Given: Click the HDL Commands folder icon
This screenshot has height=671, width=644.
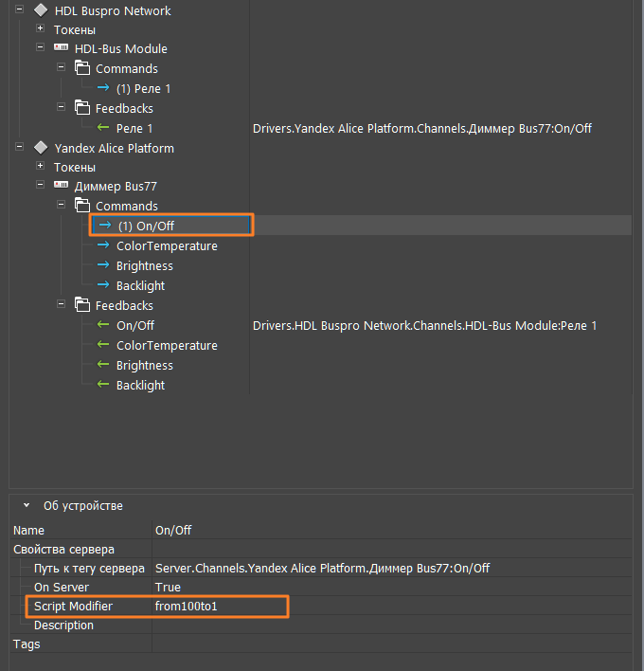Looking at the screenshot, I should pyautogui.click(x=82, y=68).
